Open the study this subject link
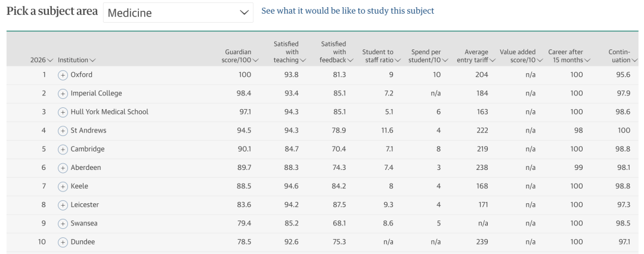This screenshot has height=254, width=644. click(348, 11)
